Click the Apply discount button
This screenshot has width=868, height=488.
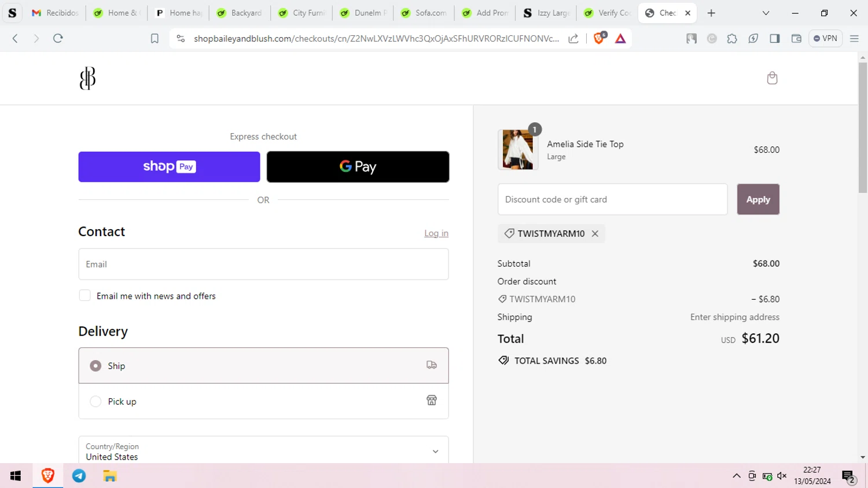pos(758,199)
